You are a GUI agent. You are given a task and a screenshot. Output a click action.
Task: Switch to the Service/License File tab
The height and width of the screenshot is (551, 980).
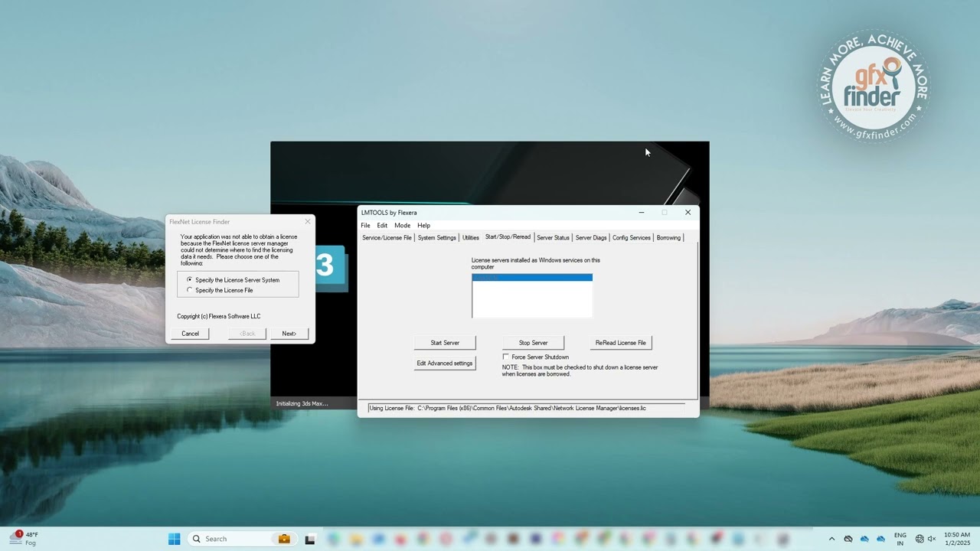point(387,238)
